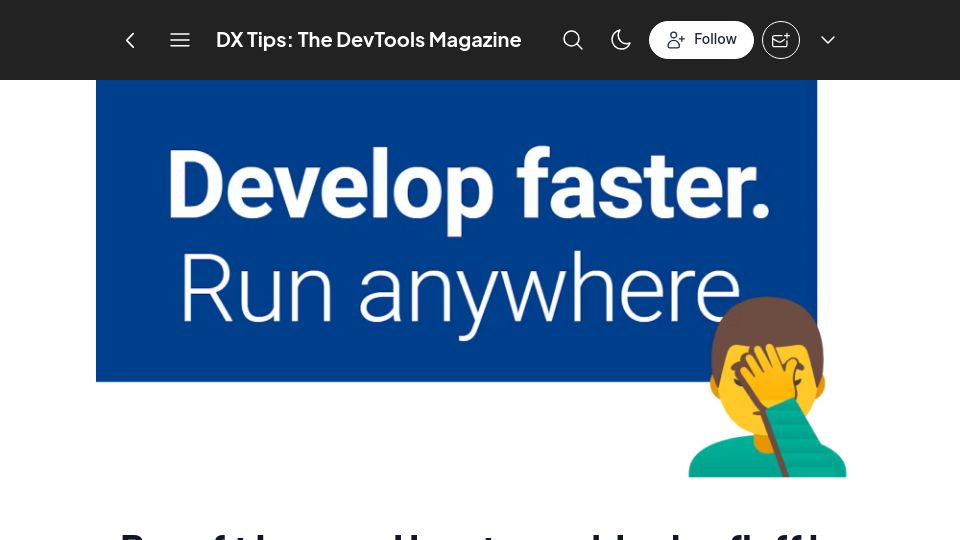Open the hamburger menu
960x540 pixels.
pyautogui.click(x=179, y=40)
